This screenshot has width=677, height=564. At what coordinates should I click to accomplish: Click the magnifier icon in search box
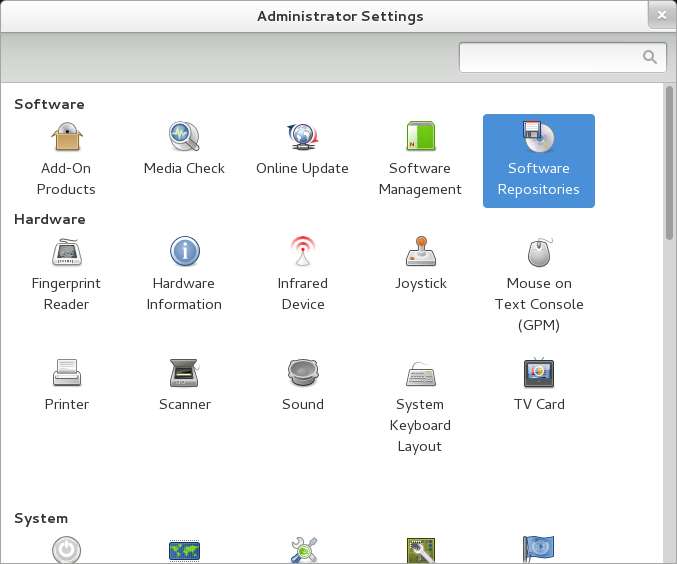pyautogui.click(x=650, y=57)
